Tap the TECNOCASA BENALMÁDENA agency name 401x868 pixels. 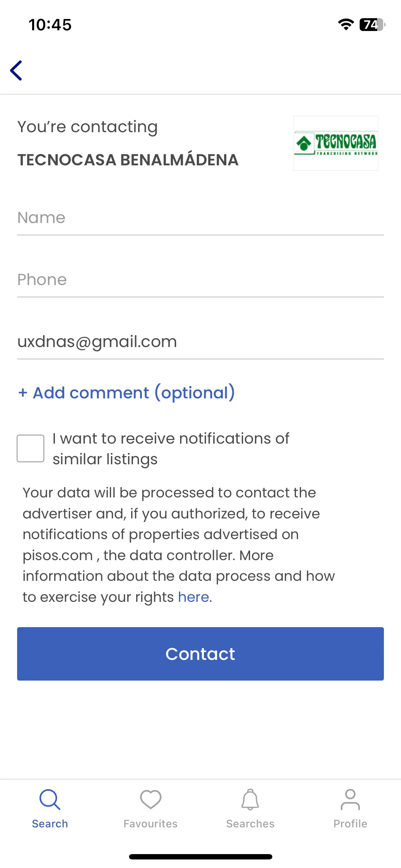point(128,160)
